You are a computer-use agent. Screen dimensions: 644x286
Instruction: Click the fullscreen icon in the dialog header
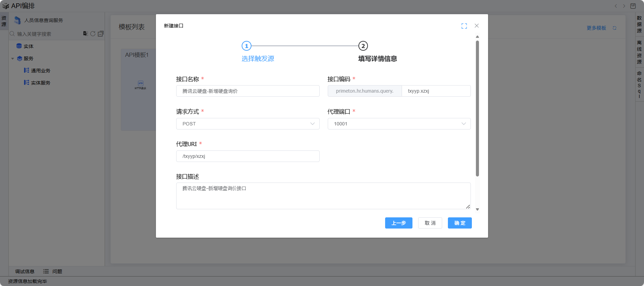[x=464, y=26]
